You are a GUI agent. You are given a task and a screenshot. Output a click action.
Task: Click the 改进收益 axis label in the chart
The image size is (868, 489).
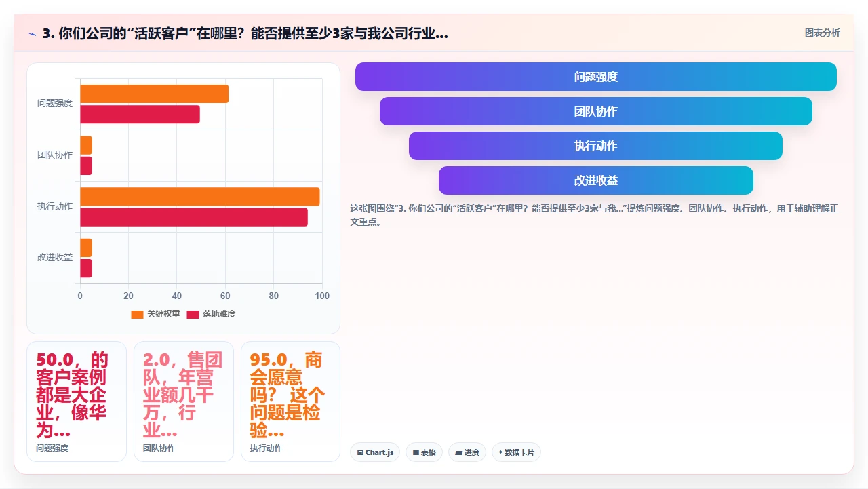[55, 258]
